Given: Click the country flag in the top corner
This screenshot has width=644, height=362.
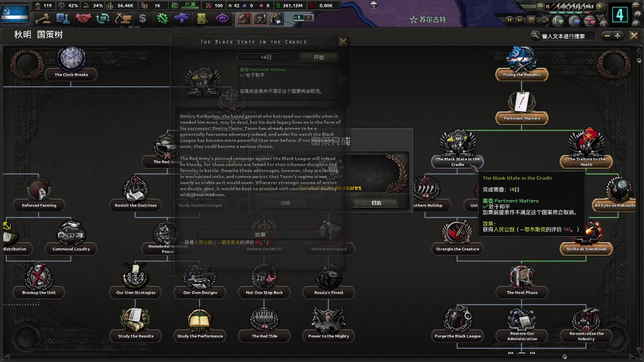Looking at the screenshot, I should coord(15,13).
